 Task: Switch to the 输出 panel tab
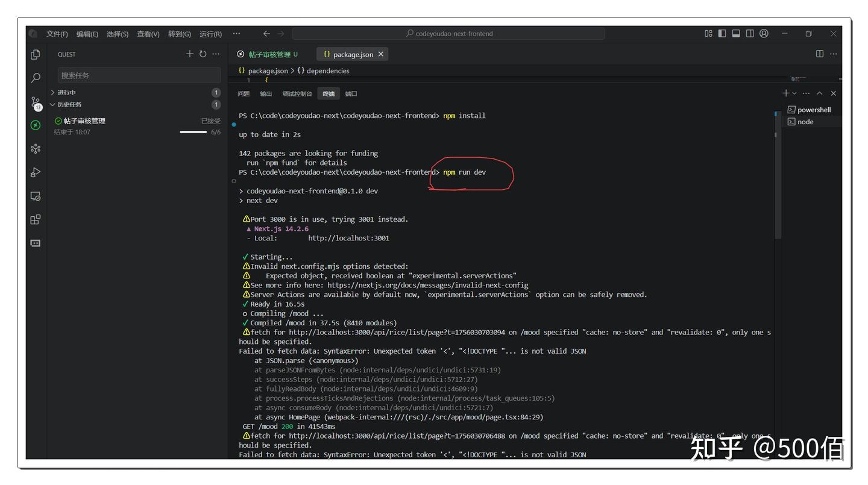pos(266,94)
